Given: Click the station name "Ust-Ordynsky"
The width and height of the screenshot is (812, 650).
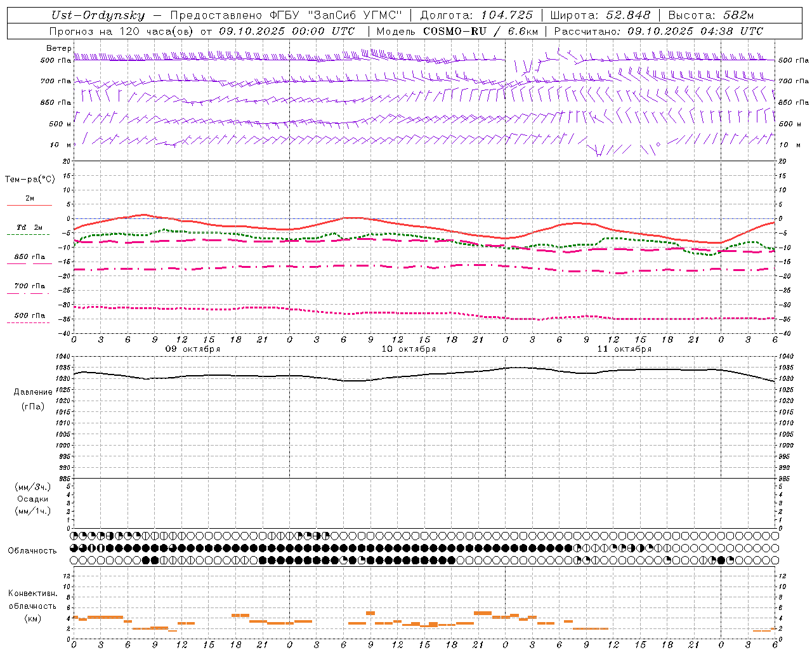Looking at the screenshot, I should 98,15.
